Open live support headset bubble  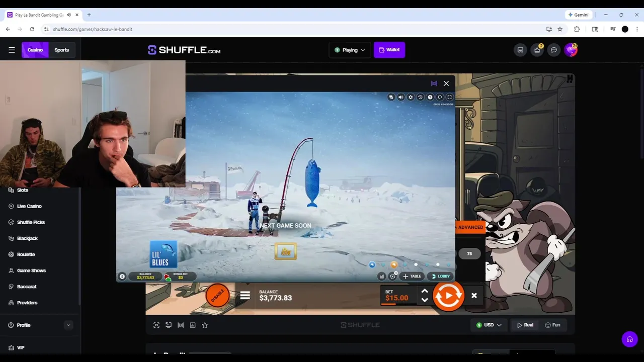629,339
